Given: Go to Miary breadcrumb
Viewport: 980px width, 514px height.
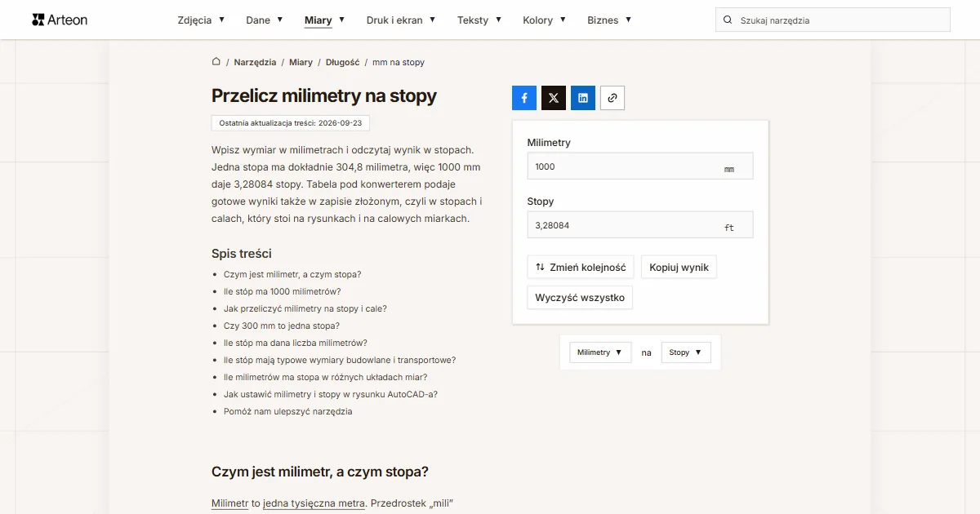Looking at the screenshot, I should [301, 62].
